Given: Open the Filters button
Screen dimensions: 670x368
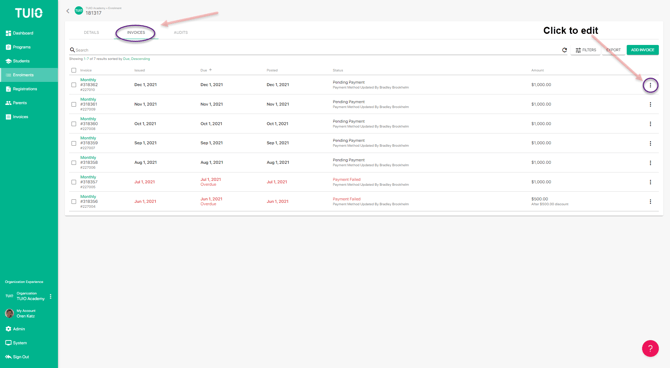Looking at the screenshot, I should tap(585, 50).
